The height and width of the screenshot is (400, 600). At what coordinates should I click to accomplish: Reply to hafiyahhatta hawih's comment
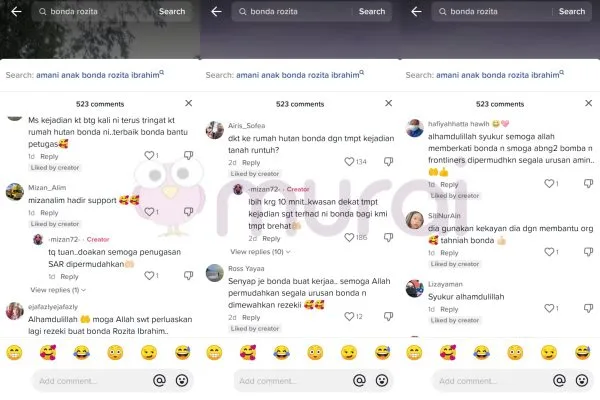pos(449,184)
